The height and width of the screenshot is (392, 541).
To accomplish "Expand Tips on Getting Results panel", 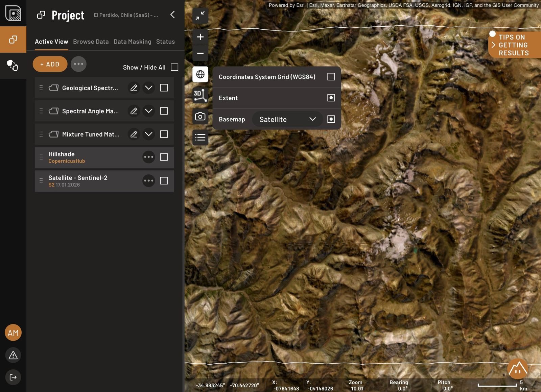I will (514, 45).
